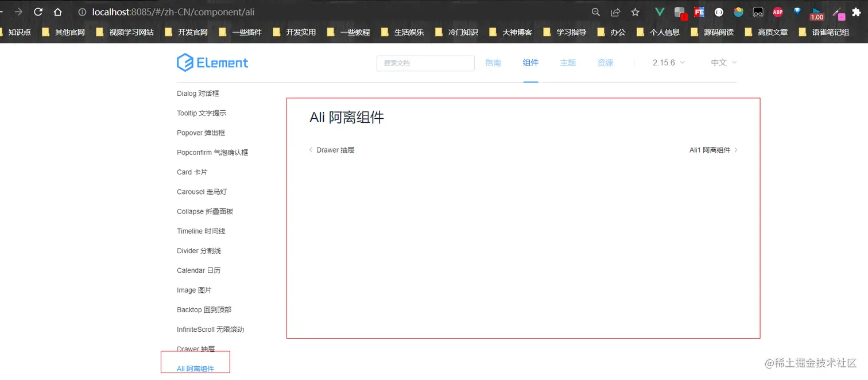The image size is (868, 380).
Task: Click the Element logo
Action: click(212, 63)
